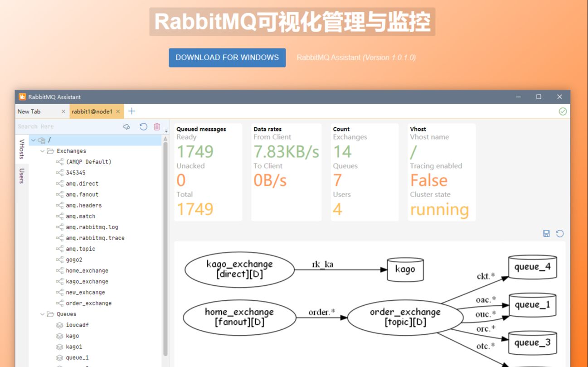Click the exchange icon beside kago_exchange

(59, 281)
